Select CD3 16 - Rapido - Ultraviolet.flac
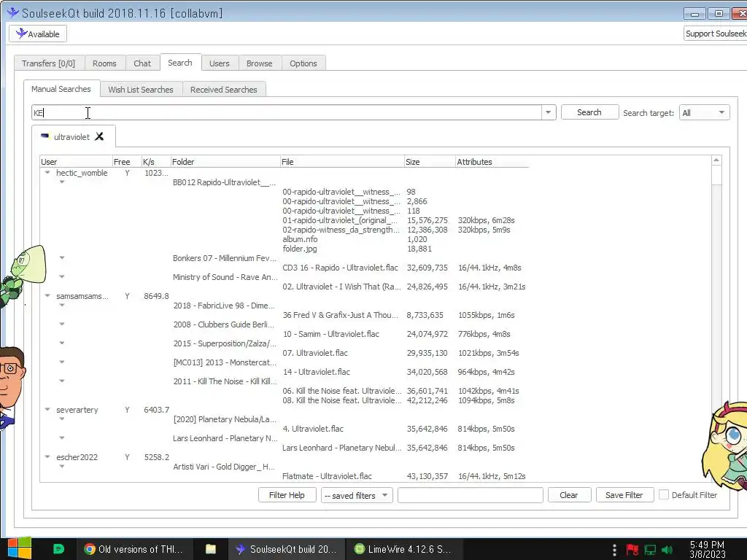 (x=340, y=268)
